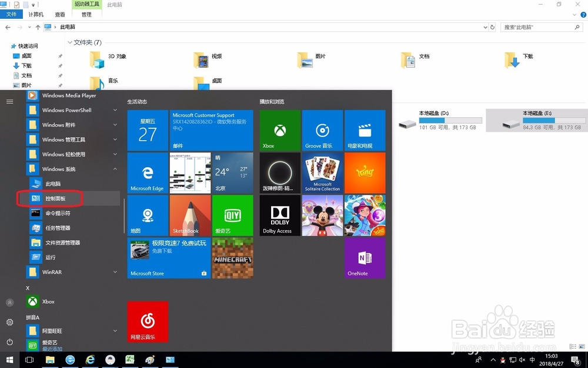
Task: Open the Microsoft Edge tile
Action: 148,173
